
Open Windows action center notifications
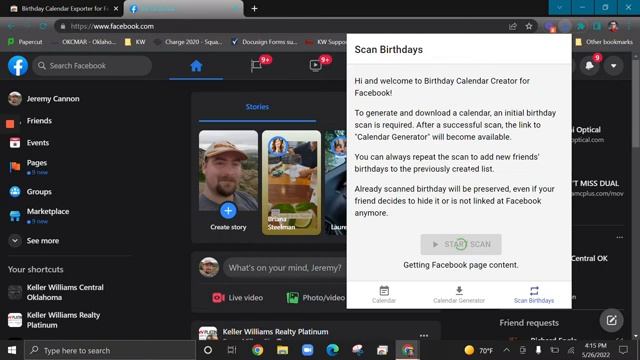pyautogui.click(x=623, y=350)
